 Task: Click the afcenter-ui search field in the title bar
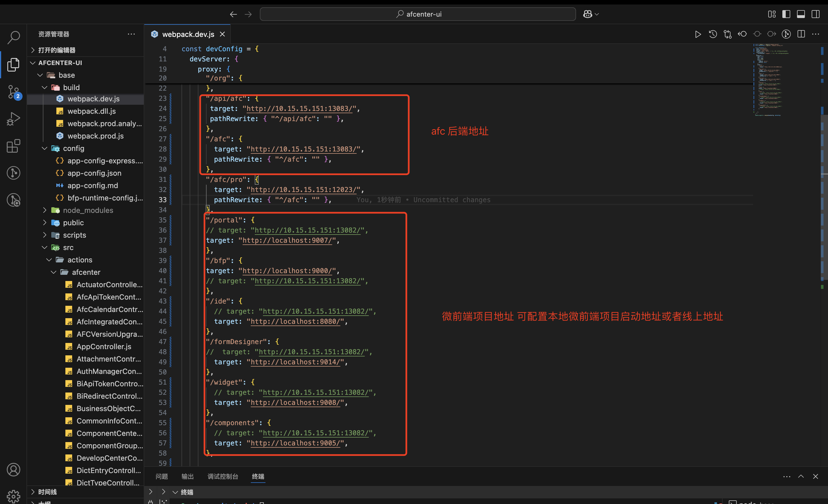pos(418,14)
